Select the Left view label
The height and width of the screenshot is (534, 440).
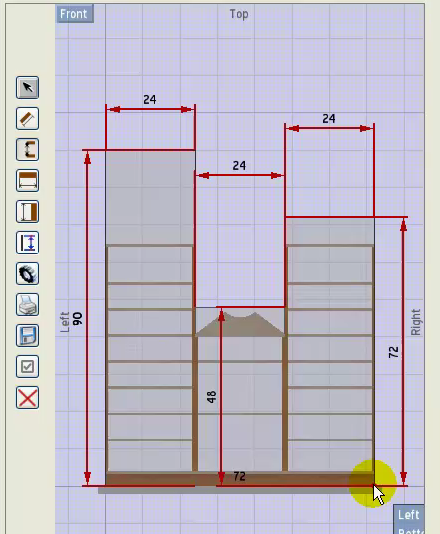[x=65, y=322]
